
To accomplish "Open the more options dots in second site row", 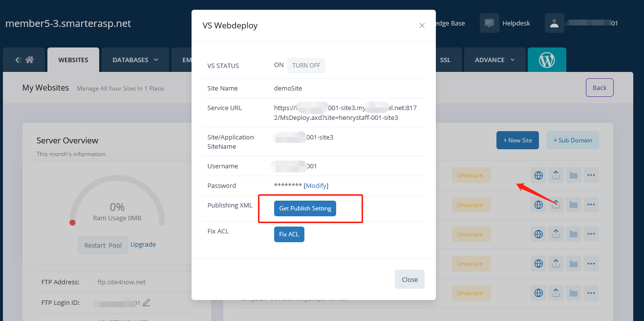I will click(591, 205).
